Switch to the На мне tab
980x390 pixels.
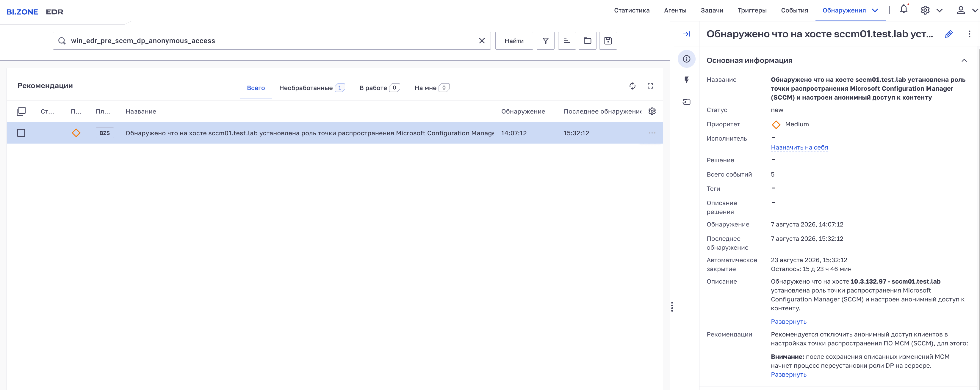point(432,88)
